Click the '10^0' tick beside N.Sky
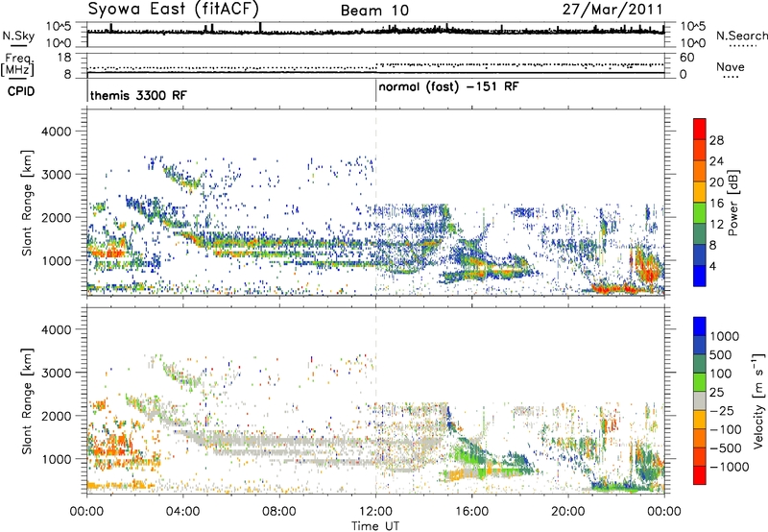 (x=59, y=43)
